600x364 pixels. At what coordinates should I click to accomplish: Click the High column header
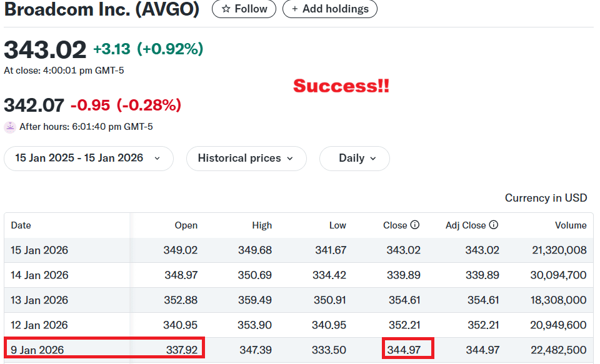click(x=262, y=225)
